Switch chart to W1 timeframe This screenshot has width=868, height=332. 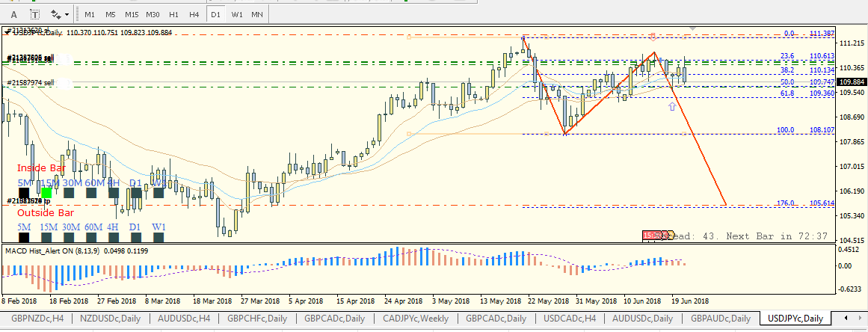[x=237, y=13]
